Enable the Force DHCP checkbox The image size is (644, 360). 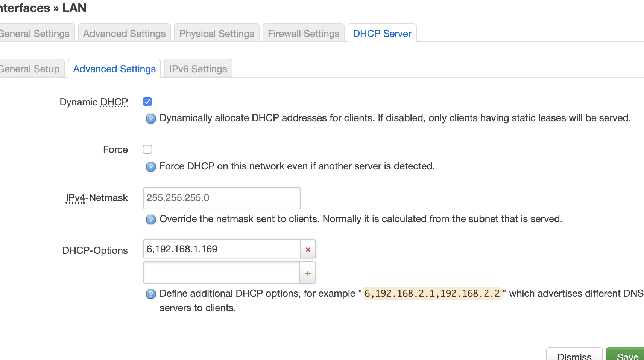(147, 149)
